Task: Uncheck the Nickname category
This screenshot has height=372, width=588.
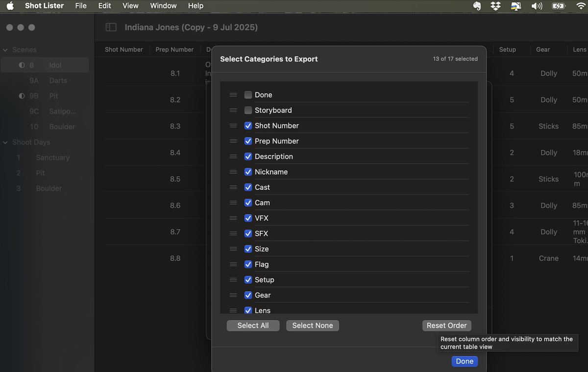Action: coord(248,172)
